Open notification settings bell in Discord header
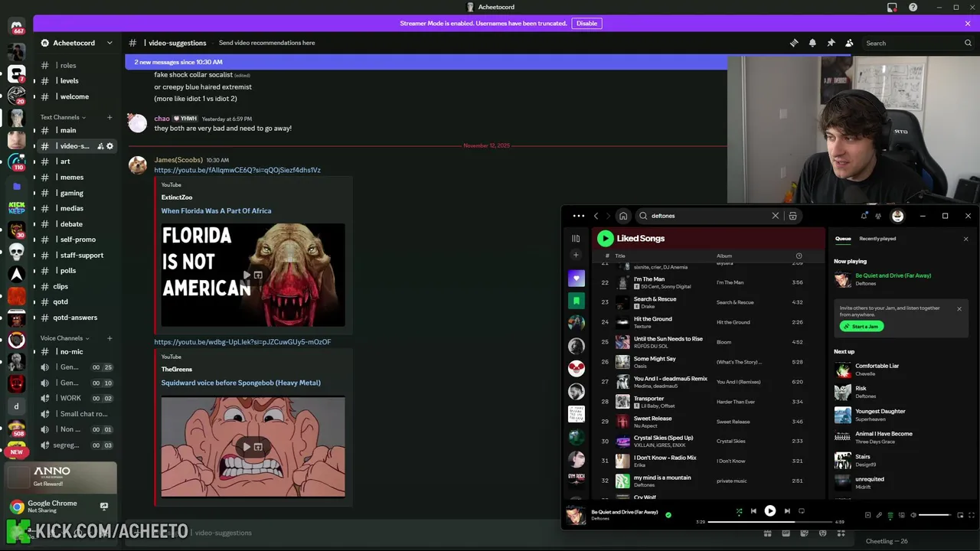This screenshot has height=551, width=980. (x=812, y=43)
